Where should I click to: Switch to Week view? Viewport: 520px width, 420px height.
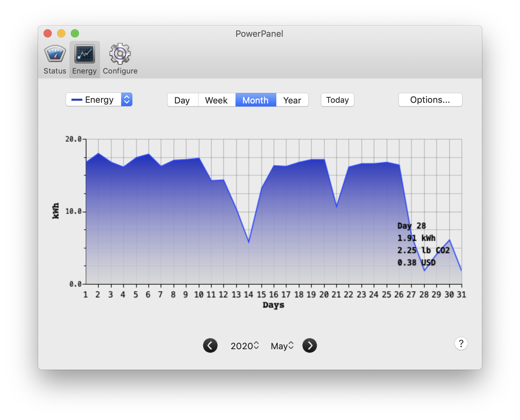click(x=216, y=100)
